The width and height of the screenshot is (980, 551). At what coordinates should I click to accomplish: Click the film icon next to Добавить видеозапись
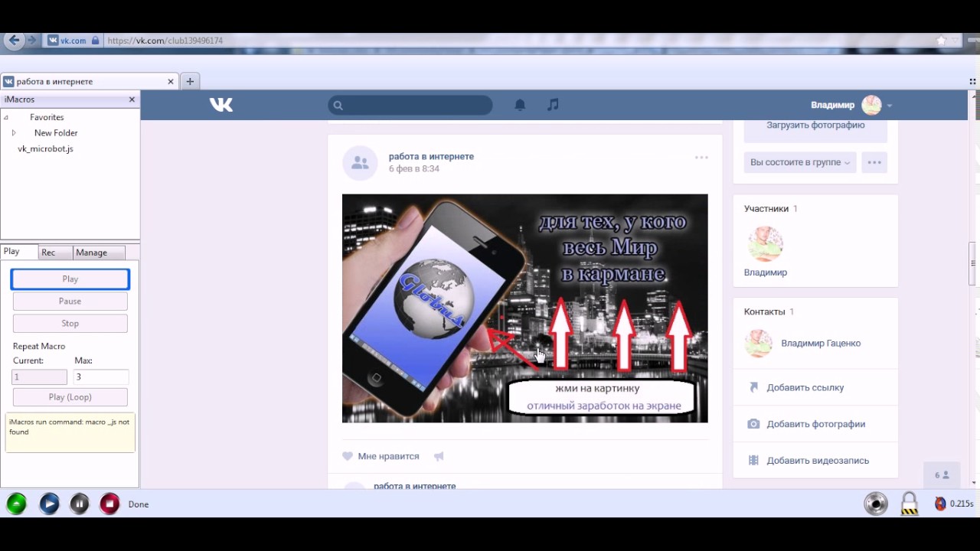753,461
